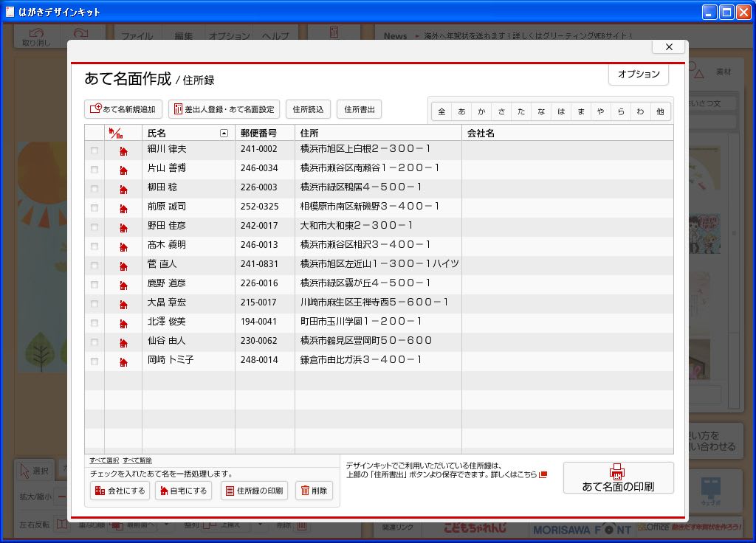Click the あて名新規追加 add address button

tap(123, 109)
